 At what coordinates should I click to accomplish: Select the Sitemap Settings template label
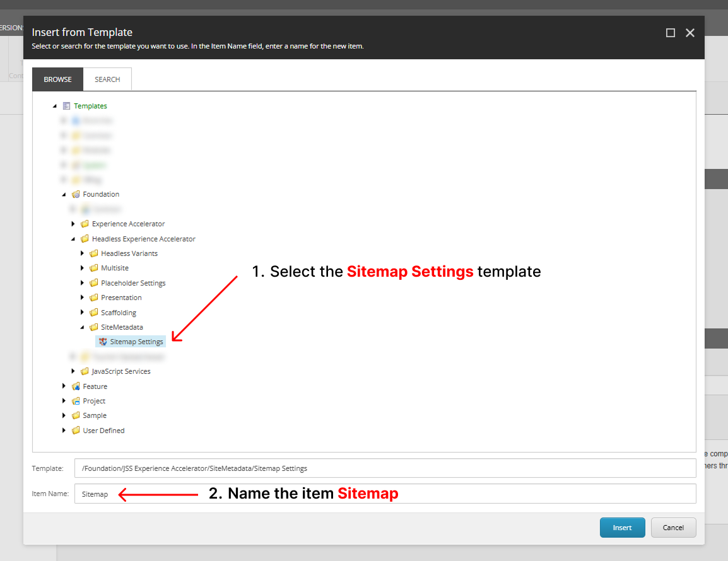tap(136, 342)
